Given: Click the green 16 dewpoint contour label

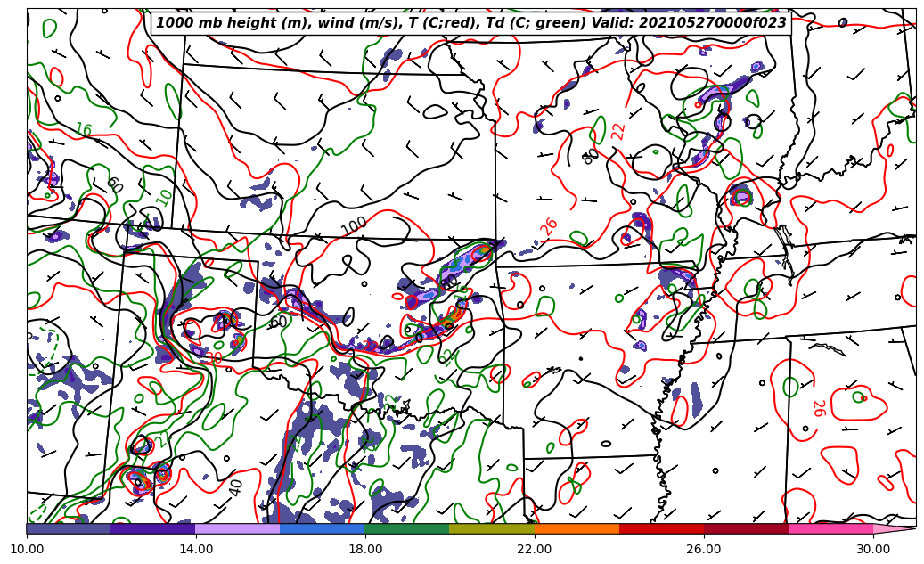Looking at the screenshot, I should click(84, 130).
